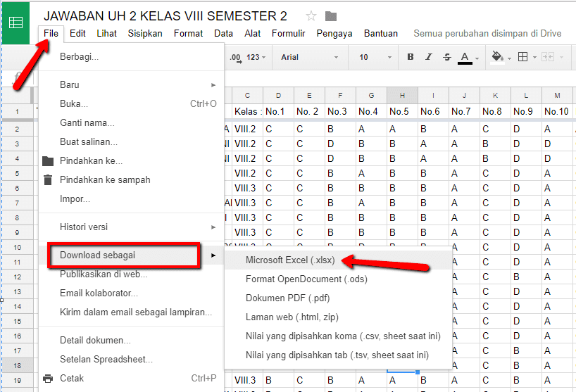Open the Alat menu
576x392 pixels.
252,33
